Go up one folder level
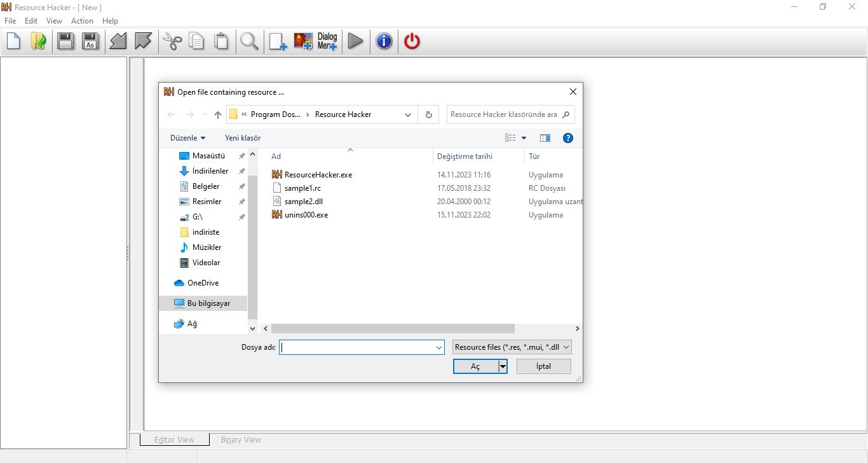The height and width of the screenshot is (463, 868). point(218,114)
